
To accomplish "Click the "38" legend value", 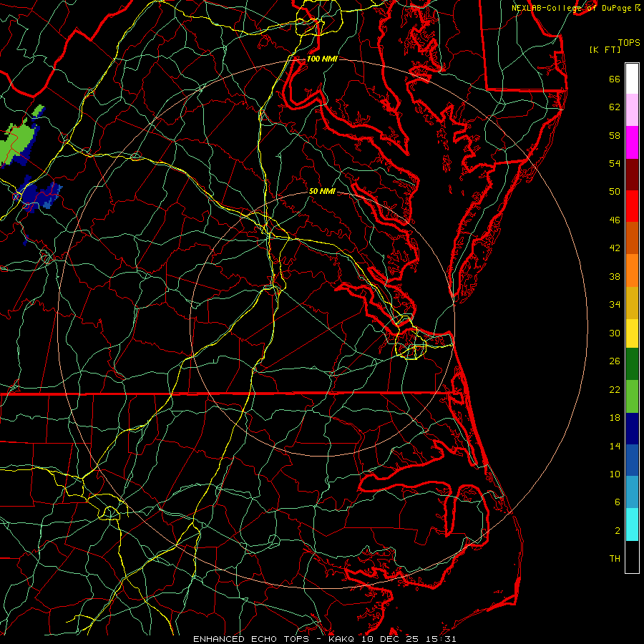I will pos(615,276).
